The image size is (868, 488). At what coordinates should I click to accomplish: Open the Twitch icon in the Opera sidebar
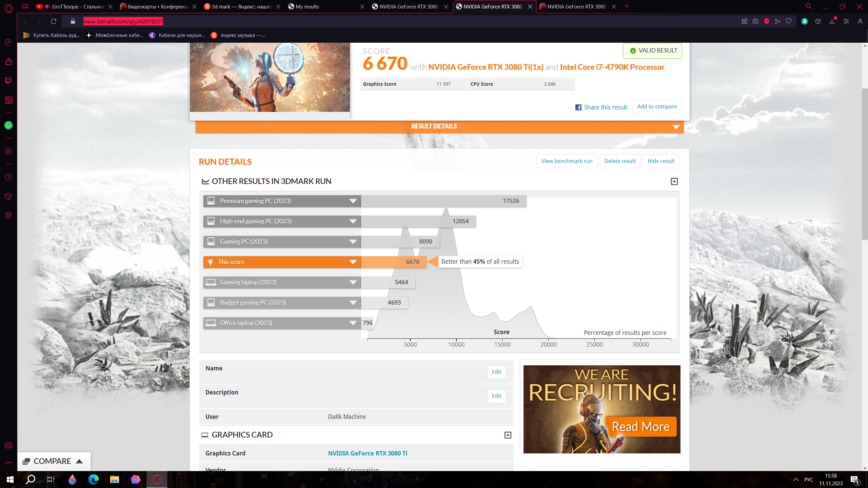(x=8, y=80)
